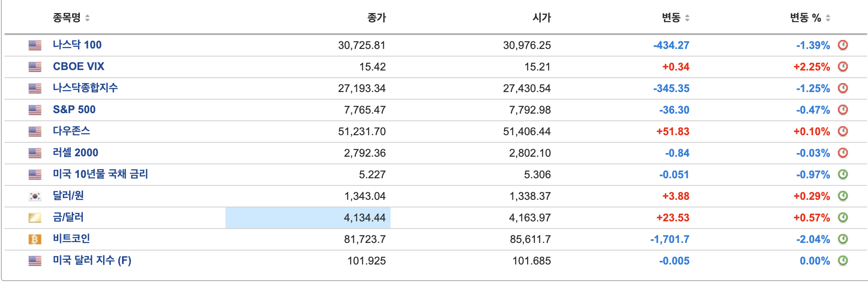Click the -0.97% change percentage
The image size is (868, 282).
813,175
